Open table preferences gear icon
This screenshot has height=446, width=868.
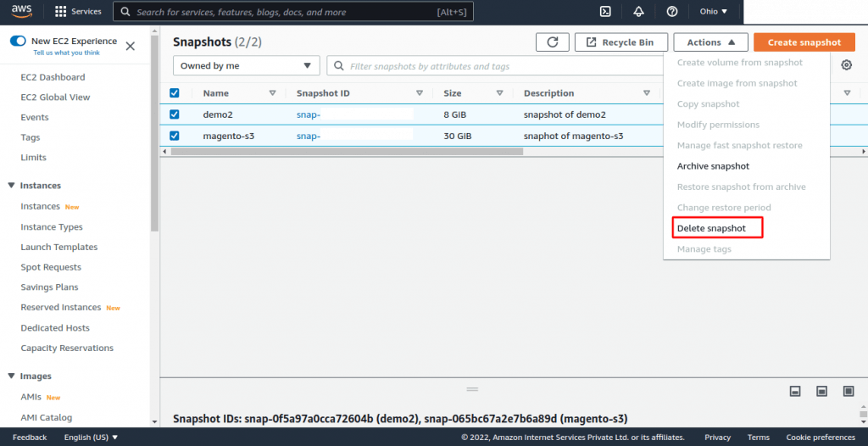click(x=847, y=65)
